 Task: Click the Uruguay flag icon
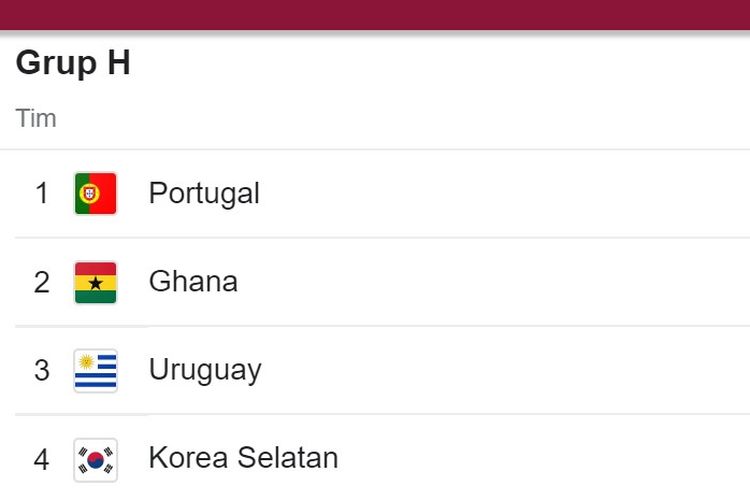click(x=96, y=371)
